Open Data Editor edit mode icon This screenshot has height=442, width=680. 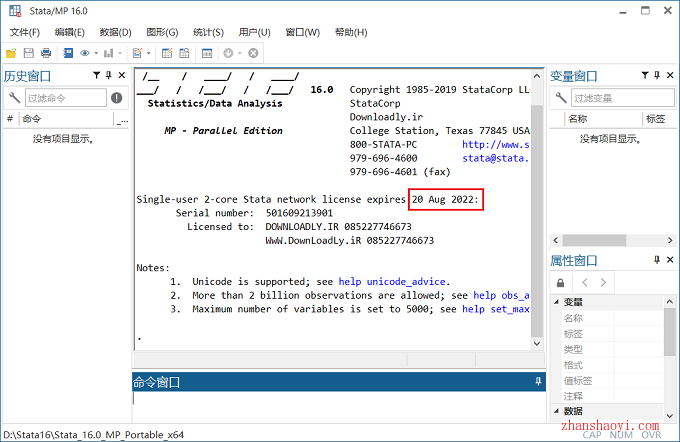click(167, 53)
